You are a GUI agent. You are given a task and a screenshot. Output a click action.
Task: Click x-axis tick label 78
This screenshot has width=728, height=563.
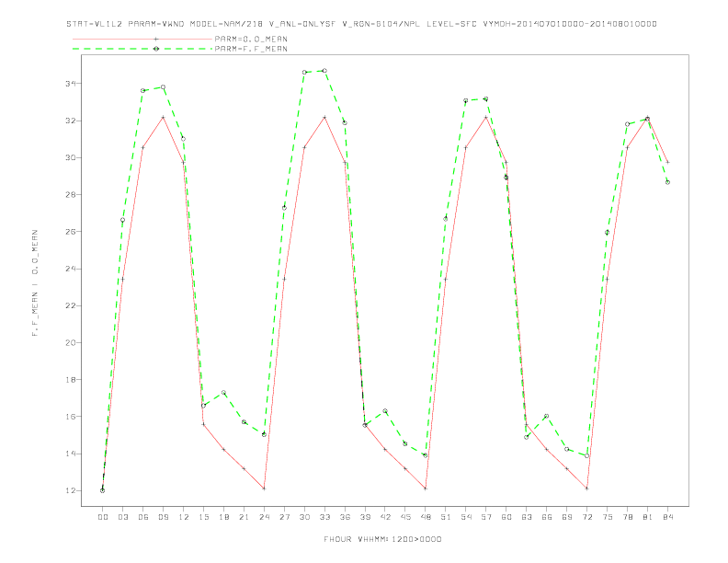point(627,517)
